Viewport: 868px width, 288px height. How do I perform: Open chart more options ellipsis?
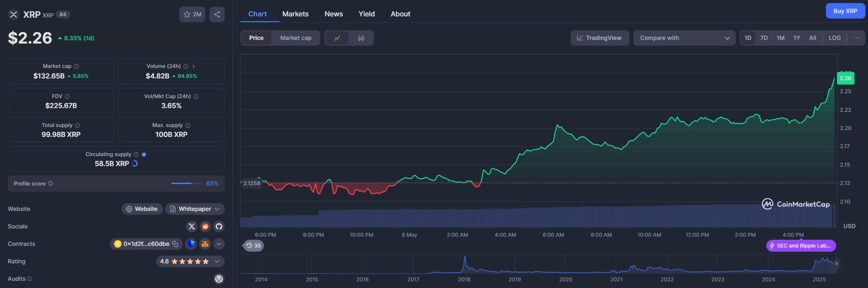(857, 38)
